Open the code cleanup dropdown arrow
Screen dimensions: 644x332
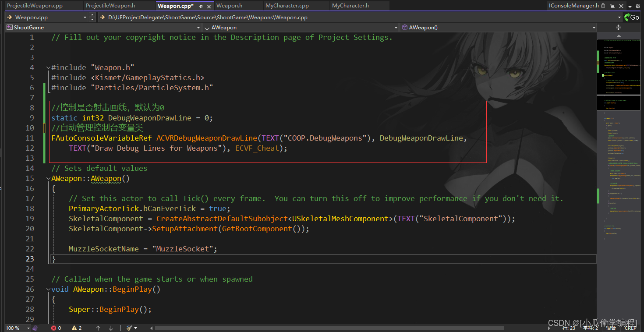pos(136,328)
